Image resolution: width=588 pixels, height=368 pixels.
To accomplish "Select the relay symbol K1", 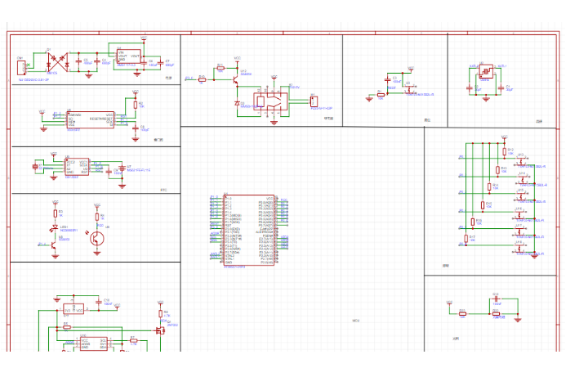I will pyautogui.click(x=271, y=101).
